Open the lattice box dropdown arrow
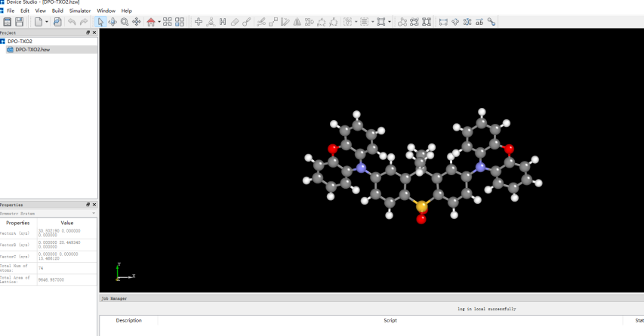Screen dimensions: 644x336 (390, 22)
